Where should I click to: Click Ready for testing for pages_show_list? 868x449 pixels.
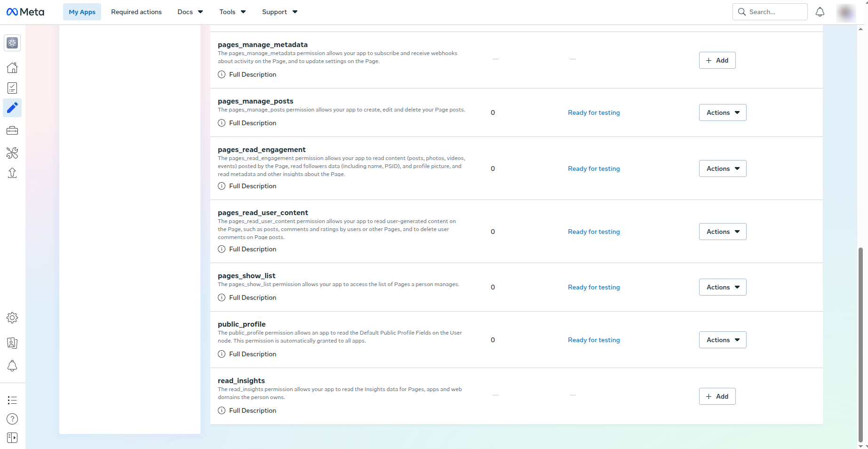594,287
